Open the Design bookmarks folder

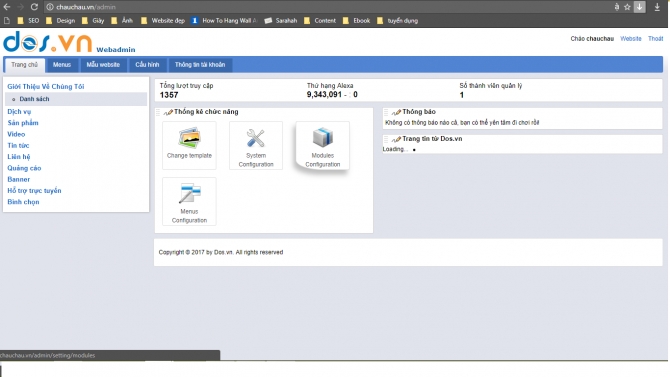point(60,21)
